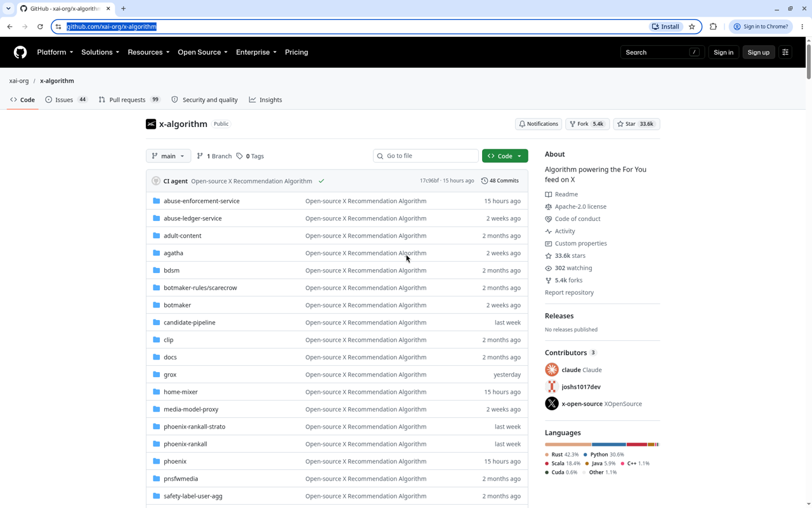Click the Scala segment of languages bar
Image resolution: width=812 pixels, height=508 pixels.
(x=637, y=444)
